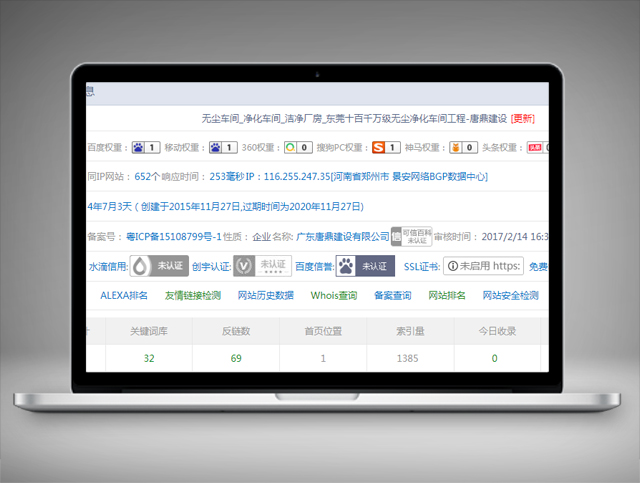Click the 关键词库 column header
Screen dimensions: 640x483
coord(149,331)
